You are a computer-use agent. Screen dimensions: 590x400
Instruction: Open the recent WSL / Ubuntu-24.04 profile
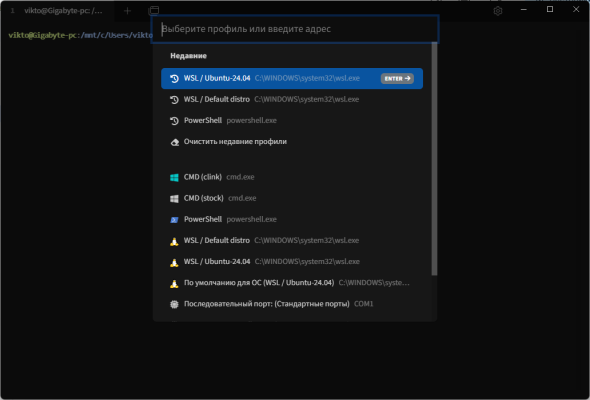pyautogui.click(x=292, y=78)
